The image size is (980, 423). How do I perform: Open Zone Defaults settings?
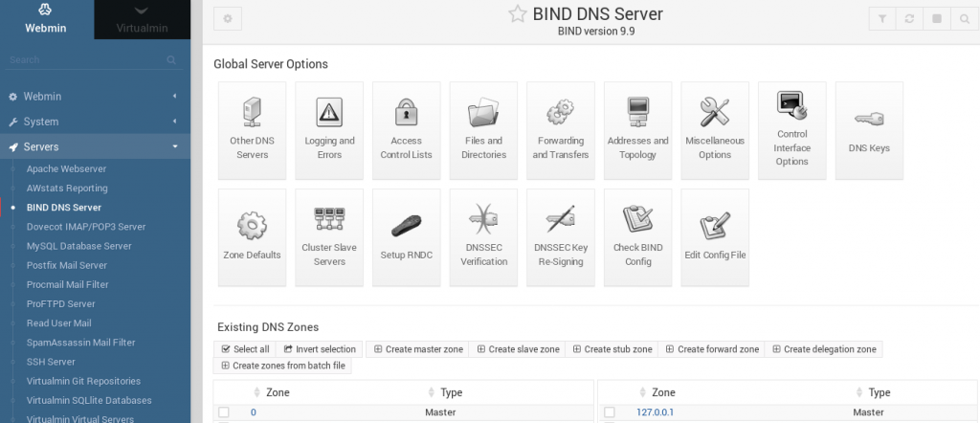[252, 237]
